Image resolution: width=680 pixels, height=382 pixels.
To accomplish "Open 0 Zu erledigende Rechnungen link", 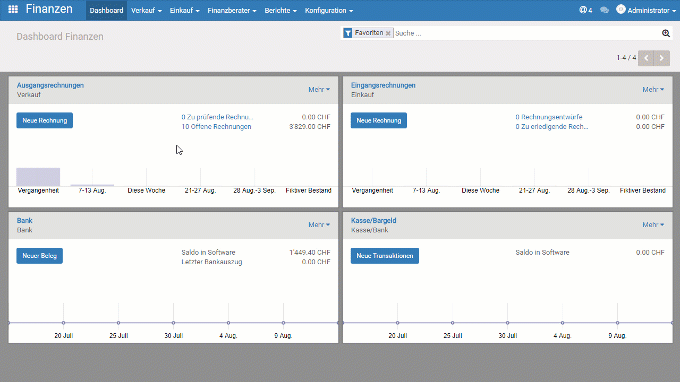I will tap(552, 127).
